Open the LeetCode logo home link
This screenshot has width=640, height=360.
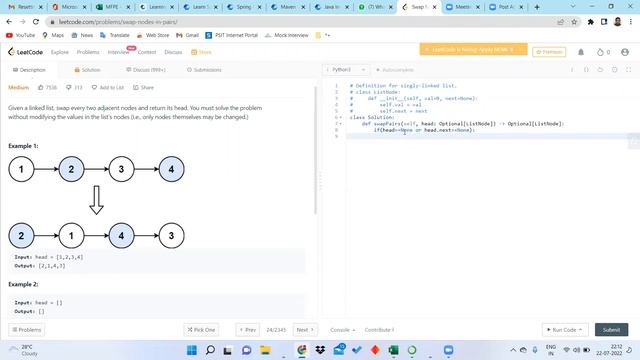(25, 52)
